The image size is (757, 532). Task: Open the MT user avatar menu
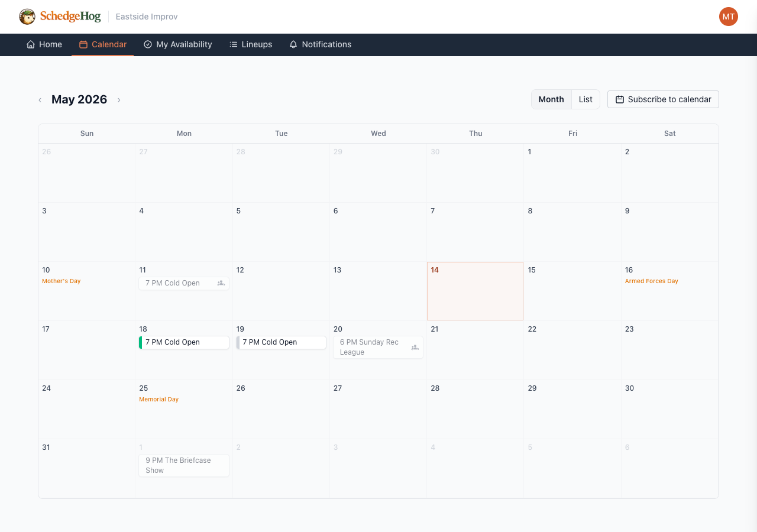click(729, 17)
